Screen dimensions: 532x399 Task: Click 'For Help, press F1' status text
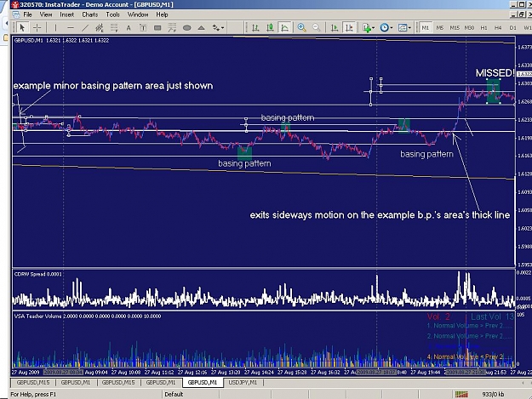[33, 394]
